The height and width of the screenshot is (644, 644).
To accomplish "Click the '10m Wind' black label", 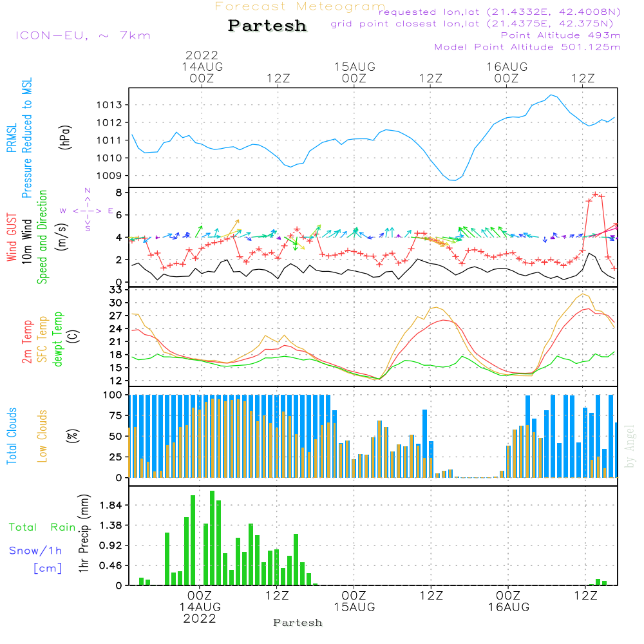I will tap(26, 241).
